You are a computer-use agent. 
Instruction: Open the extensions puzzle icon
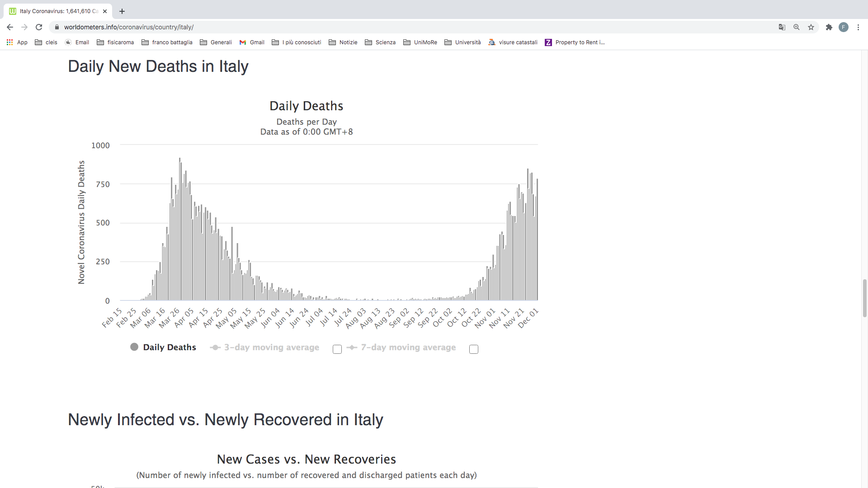coord(829,27)
